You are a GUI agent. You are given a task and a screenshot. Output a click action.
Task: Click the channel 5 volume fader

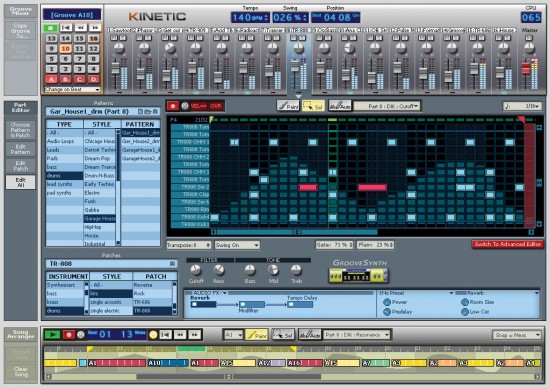[218, 78]
